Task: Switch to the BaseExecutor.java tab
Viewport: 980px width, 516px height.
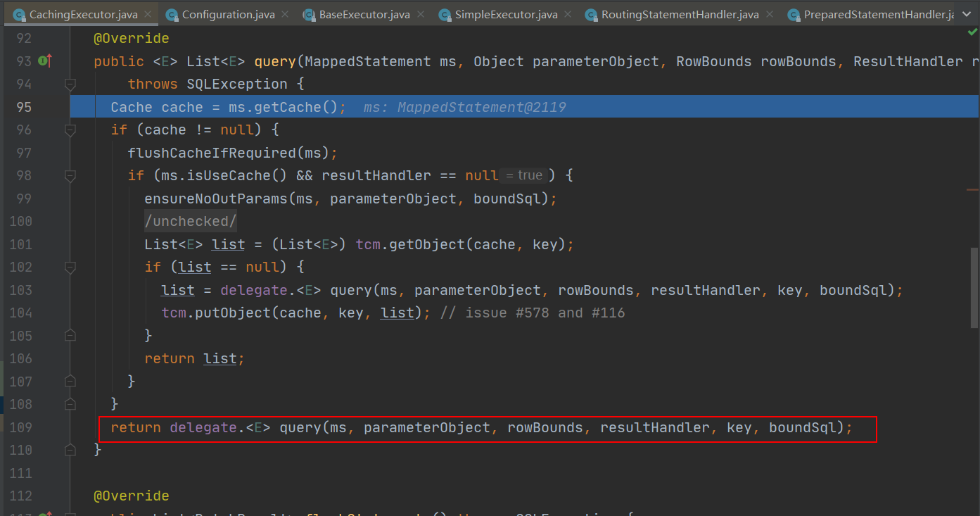Action: click(x=365, y=14)
